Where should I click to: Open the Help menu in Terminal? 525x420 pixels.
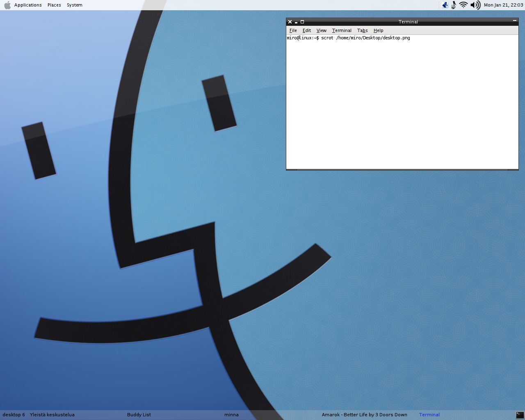click(x=378, y=30)
